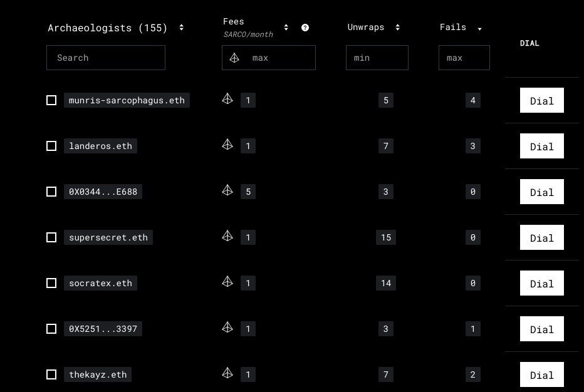Click the Search archaeologists input field

[105, 58]
